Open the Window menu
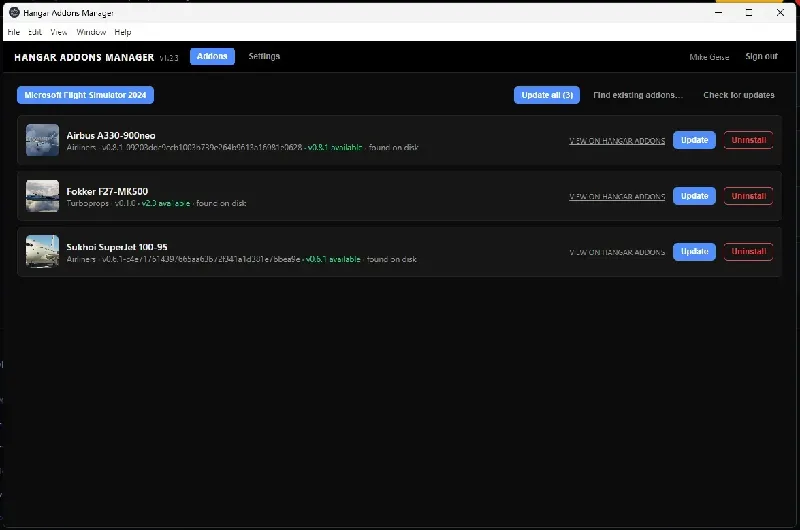800x530 pixels. pyautogui.click(x=91, y=32)
